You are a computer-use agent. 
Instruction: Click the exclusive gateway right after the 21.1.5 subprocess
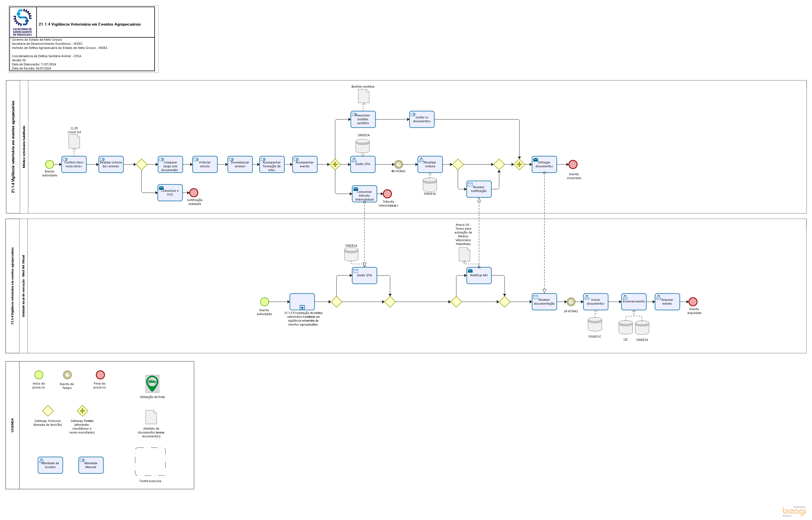point(336,302)
